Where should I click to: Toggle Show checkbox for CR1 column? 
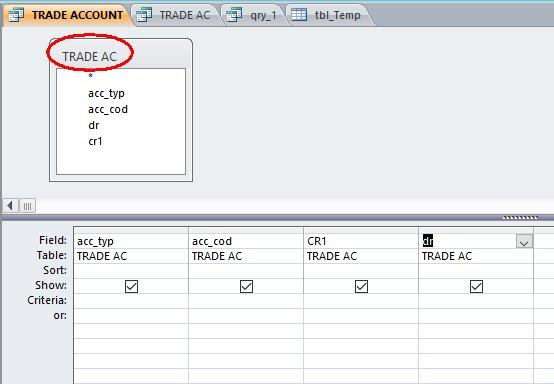pos(361,286)
